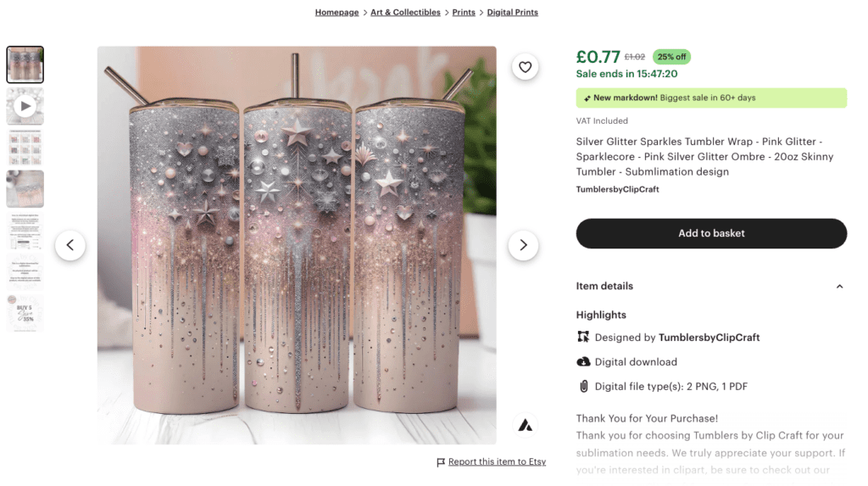The width and height of the screenshot is (868, 486).
Task: Click the 25% off discount badge
Action: (x=671, y=57)
